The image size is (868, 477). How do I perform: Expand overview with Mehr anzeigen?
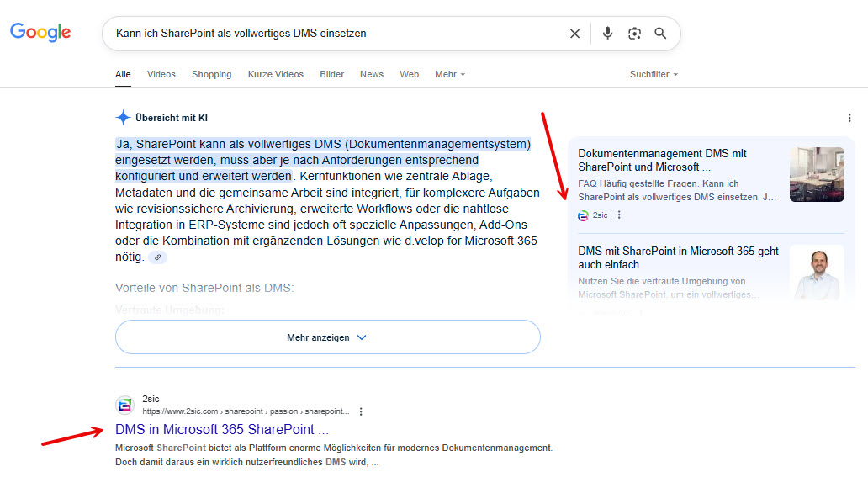pyautogui.click(x=327, y=337)
